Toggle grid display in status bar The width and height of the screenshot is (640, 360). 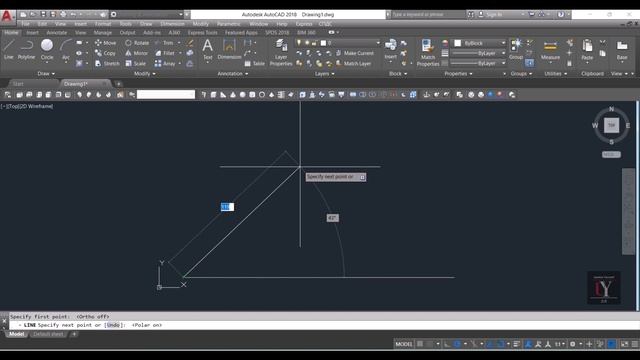point(420,344)
